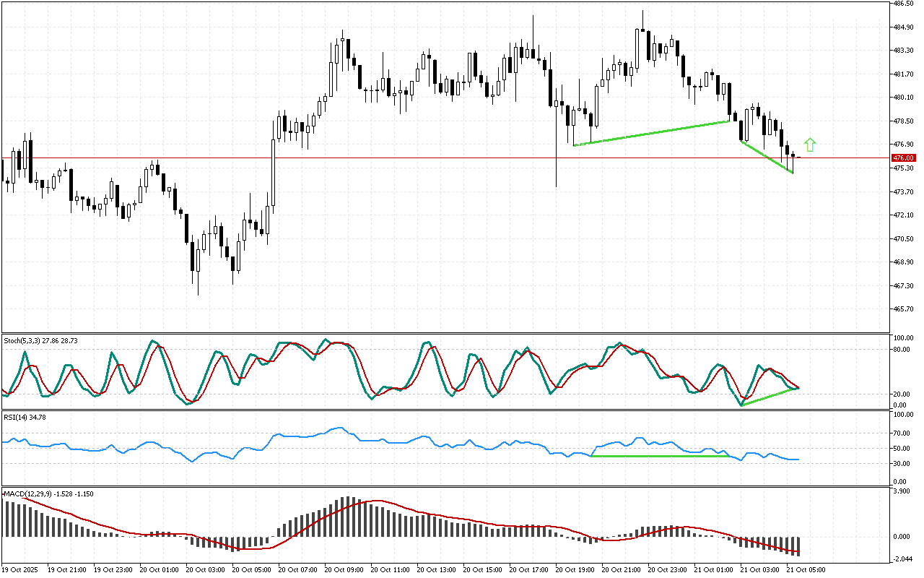This screenshot has width=924, height=578.
Task: Select the green trend line in Stochastic panel
Action: click(769, 397)
